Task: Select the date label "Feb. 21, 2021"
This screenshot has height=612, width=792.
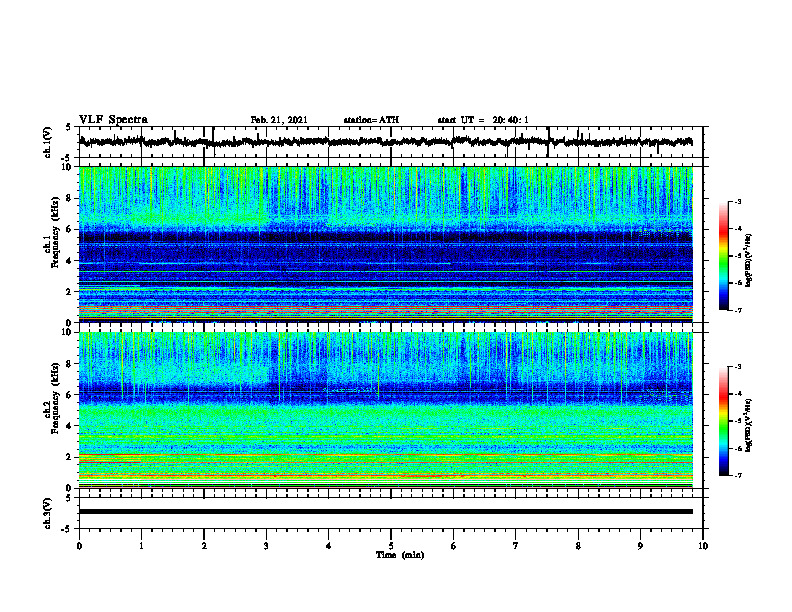Action: pyautogui.click(x=279, y=120)
